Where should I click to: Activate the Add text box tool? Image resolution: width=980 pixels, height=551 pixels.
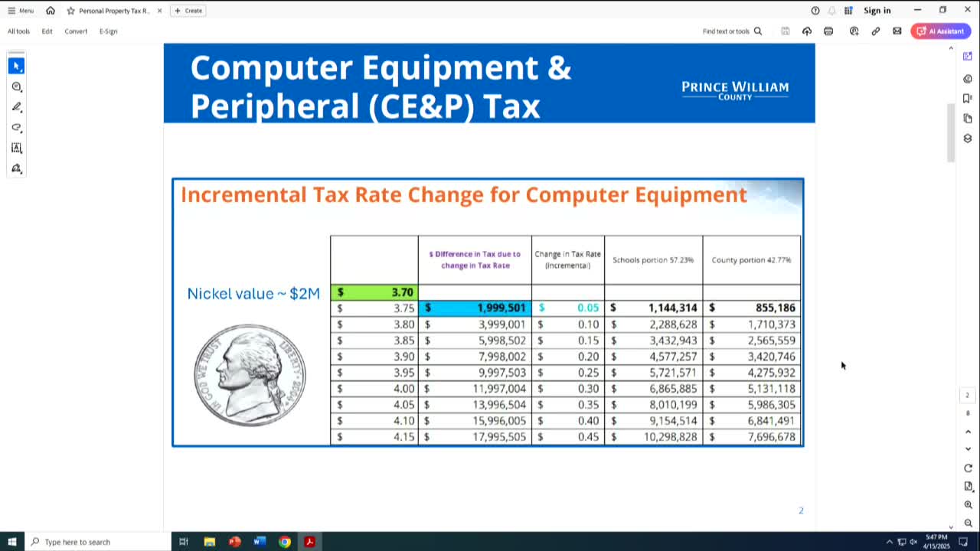point(16,148)
